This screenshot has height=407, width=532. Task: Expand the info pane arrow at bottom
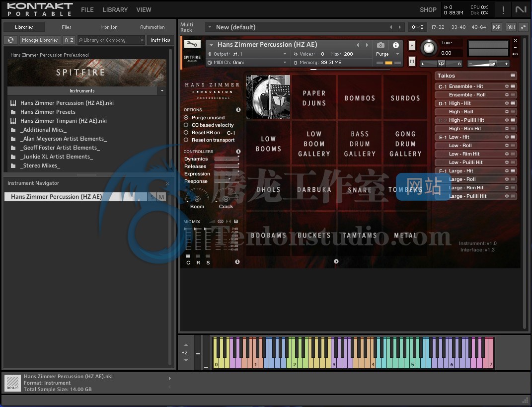170,378
